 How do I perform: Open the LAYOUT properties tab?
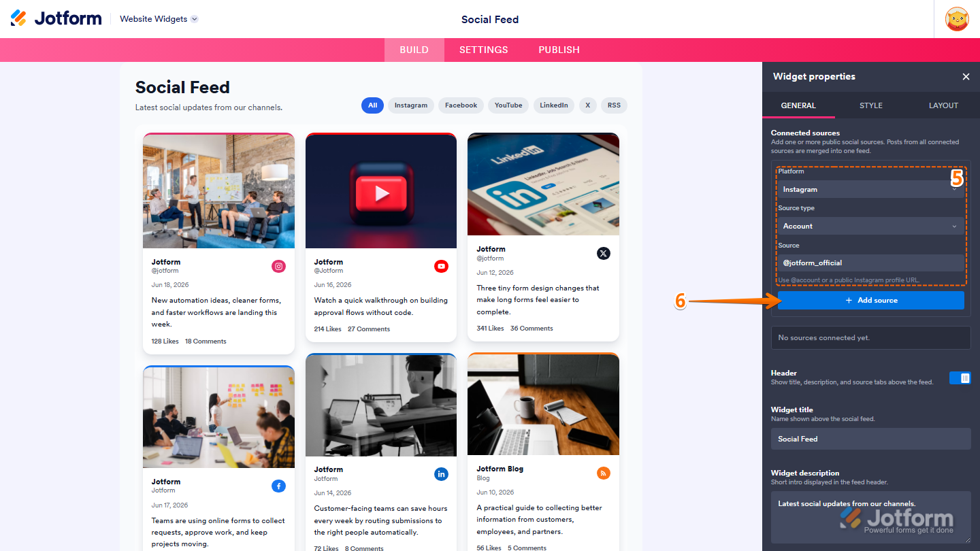point(943,105)
